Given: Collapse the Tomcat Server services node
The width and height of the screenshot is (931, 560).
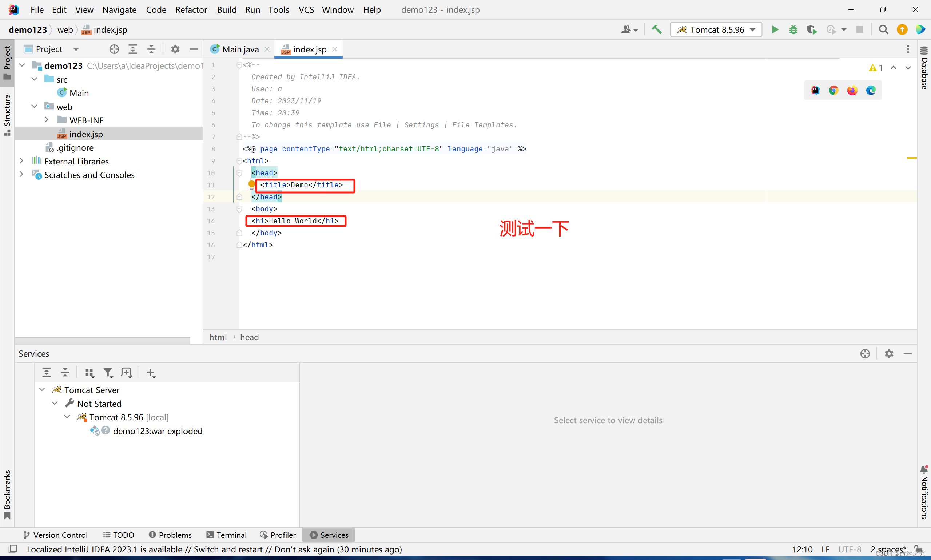Looking at the screenshot, I should [42, 389].
